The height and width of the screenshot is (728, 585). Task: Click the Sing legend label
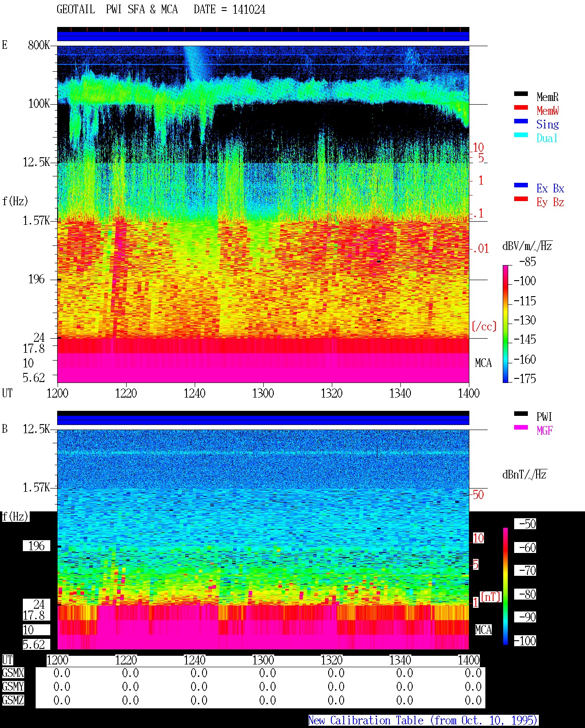click(548, 124)
